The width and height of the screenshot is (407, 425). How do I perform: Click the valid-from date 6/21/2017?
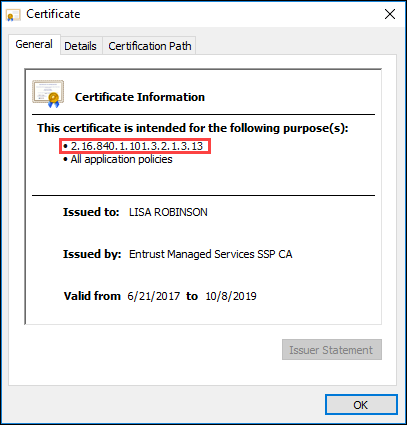coord(154,296)
